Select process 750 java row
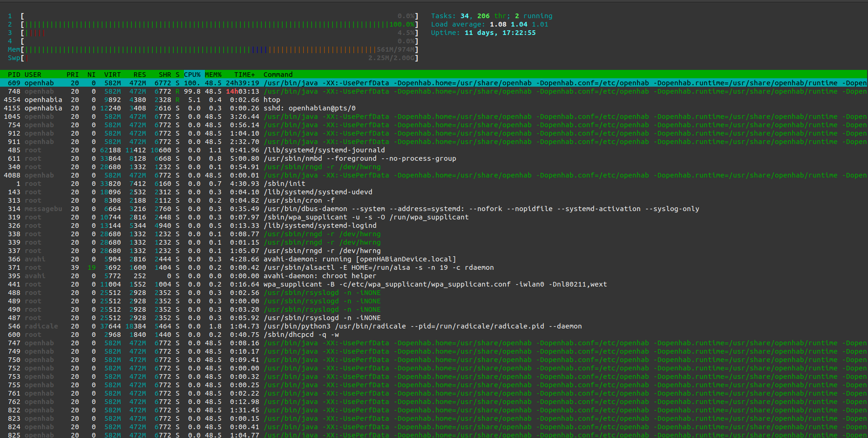The height and width of the screenshot is (438, 868). (x=434, y=360)
